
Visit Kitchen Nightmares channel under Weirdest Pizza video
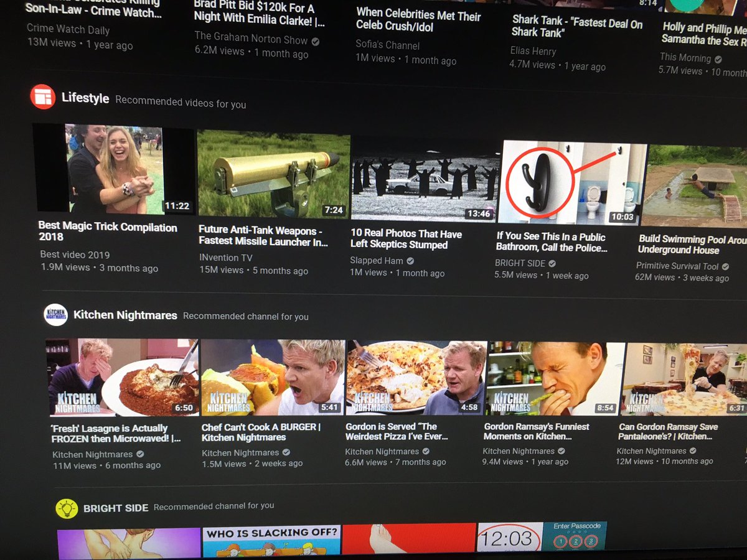coord(382,452)
